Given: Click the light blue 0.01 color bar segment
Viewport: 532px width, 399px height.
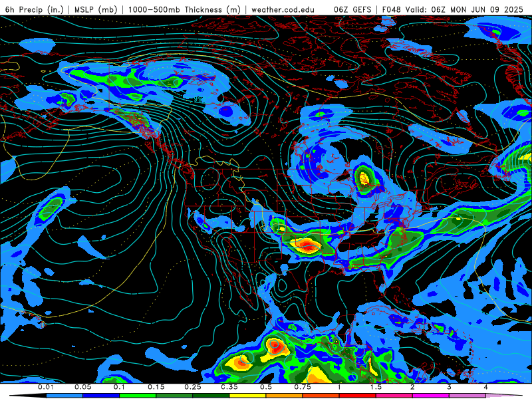Looking at the screenshot, I should pos(65,396).
